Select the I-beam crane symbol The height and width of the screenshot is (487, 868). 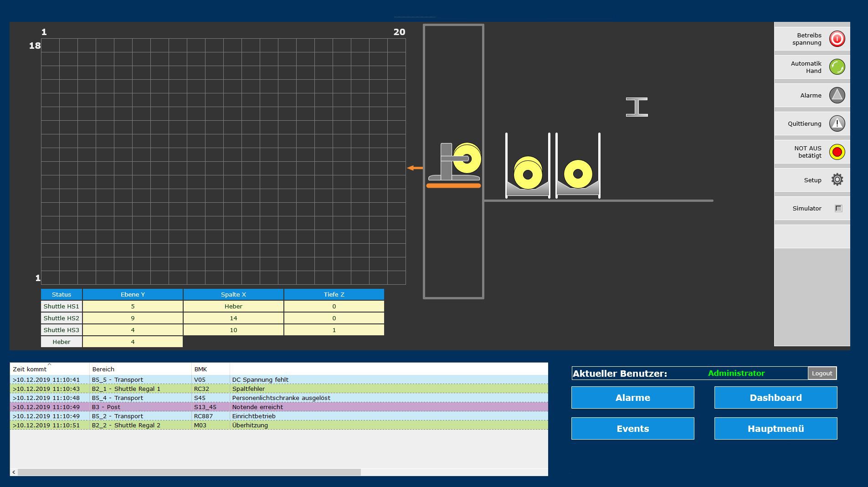tap(637, 107)
